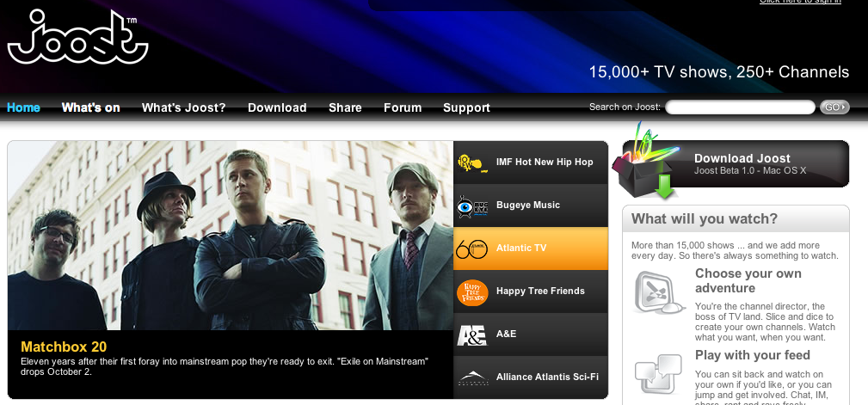Open the Forum page
Viewport: 868px width, 405px height.
click(403, 107)
